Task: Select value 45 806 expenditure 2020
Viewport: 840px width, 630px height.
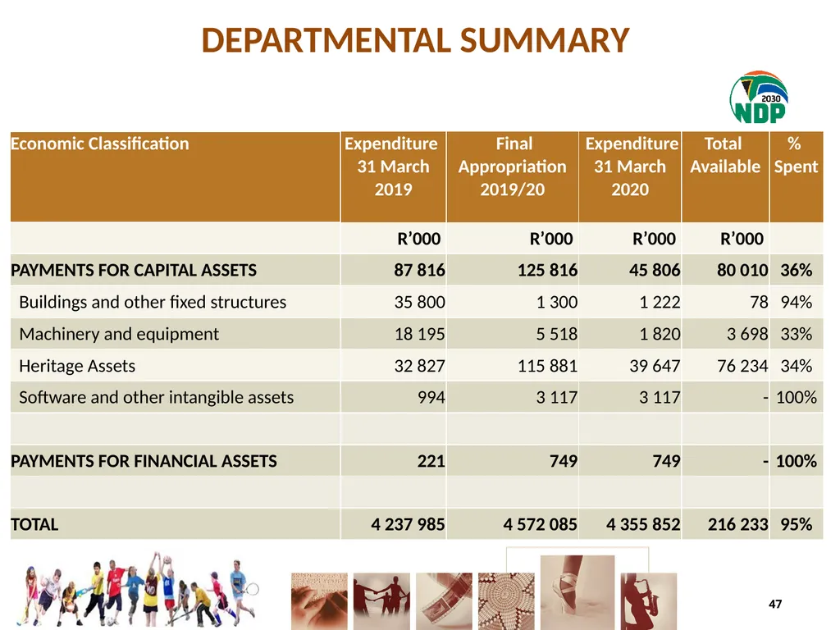Action: [x=655, y=270]
